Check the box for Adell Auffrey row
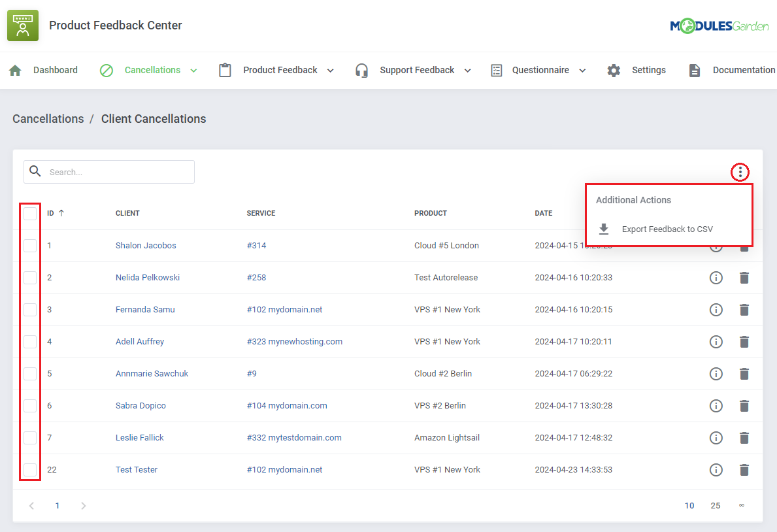This screenshot has width=777, height=532. 30,342
